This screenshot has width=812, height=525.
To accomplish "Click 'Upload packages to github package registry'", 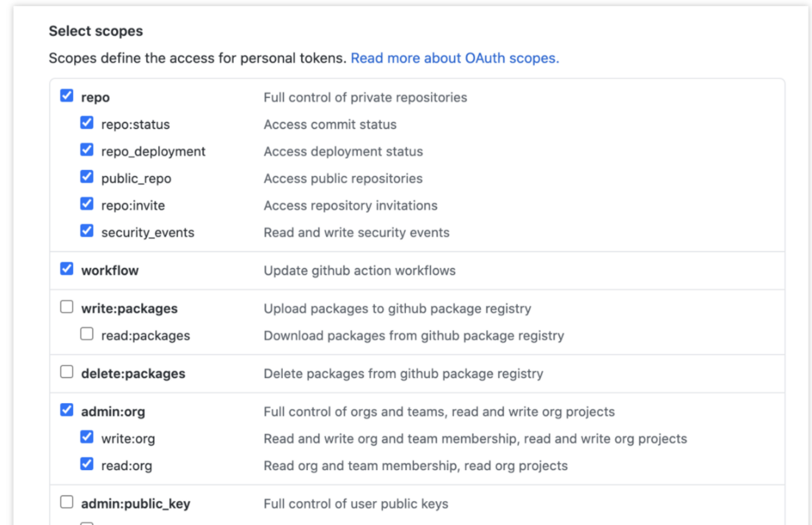I will (x=397, y=308).
